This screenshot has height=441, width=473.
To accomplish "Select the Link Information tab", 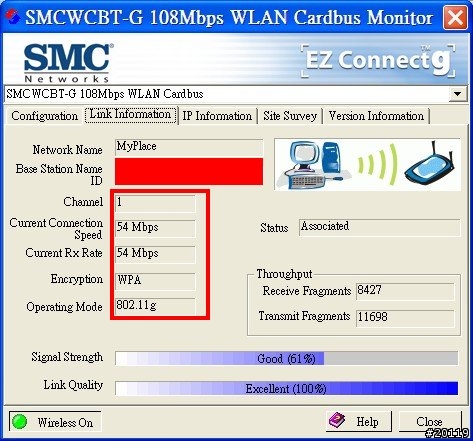I will click(x=130, y=115).
